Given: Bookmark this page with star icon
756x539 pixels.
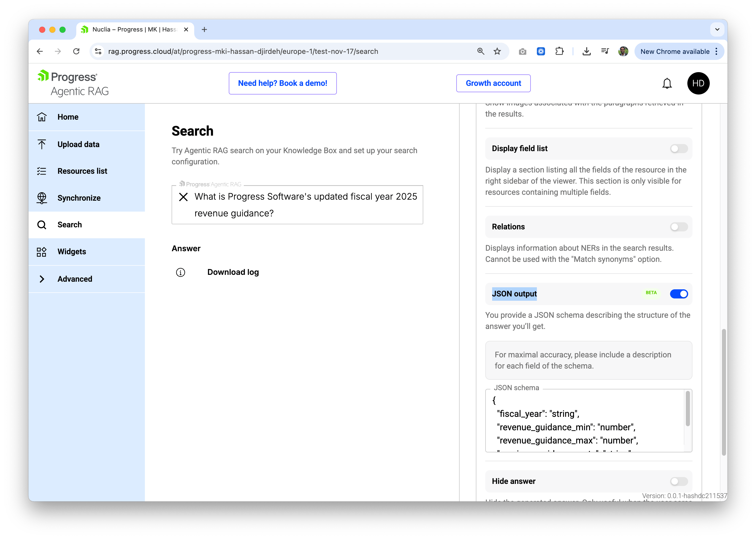Looking at the screenshot, I should [x=497, y=52].
